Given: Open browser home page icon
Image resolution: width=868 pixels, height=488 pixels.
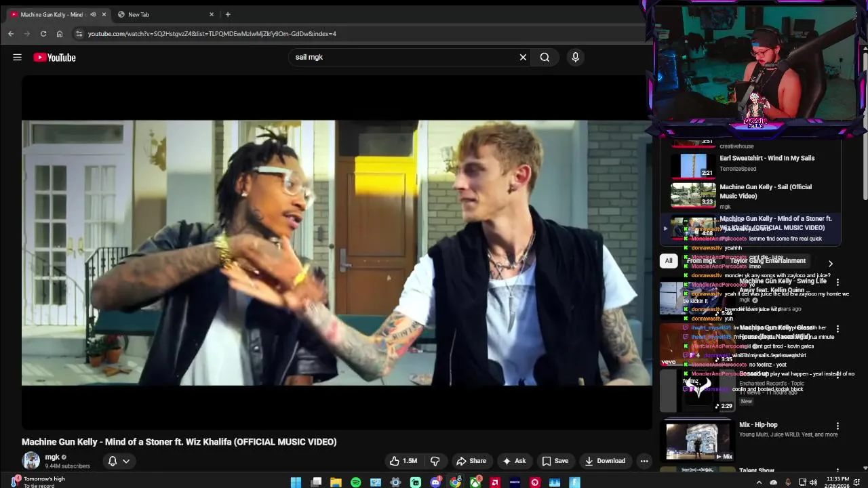Looking at the screenshot, I should click(x=60, y=33).
